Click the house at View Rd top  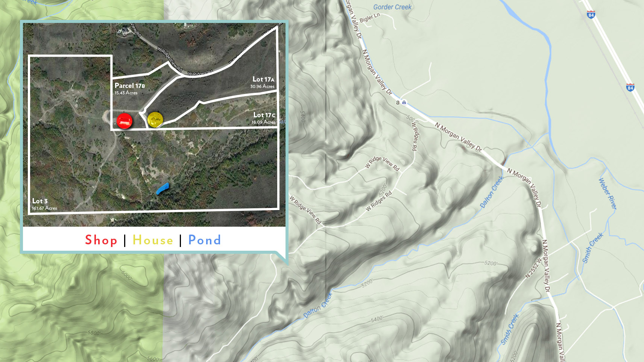(x=124, y=31)
